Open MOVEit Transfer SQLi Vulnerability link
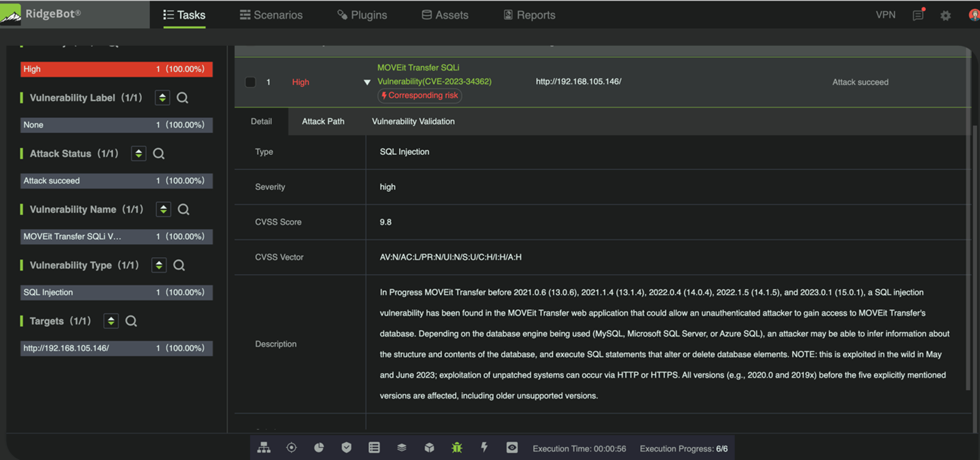980x460 pixels. [434, 74]
